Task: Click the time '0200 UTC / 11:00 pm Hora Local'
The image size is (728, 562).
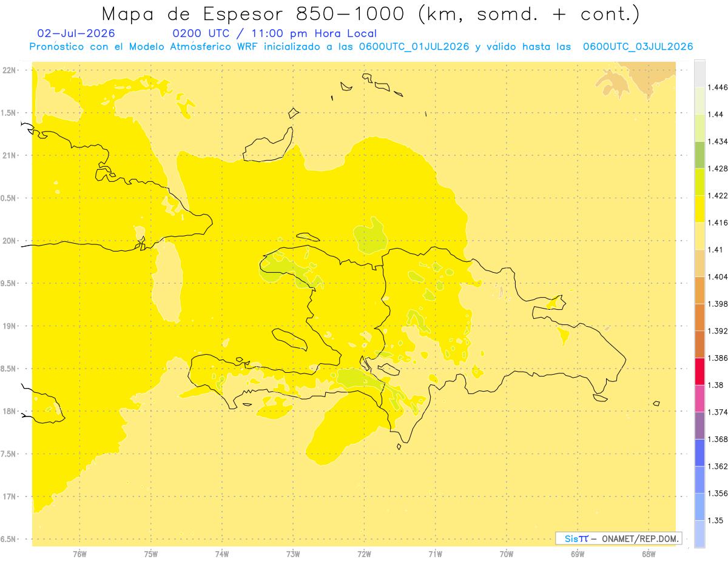Action: pos(275,34)
